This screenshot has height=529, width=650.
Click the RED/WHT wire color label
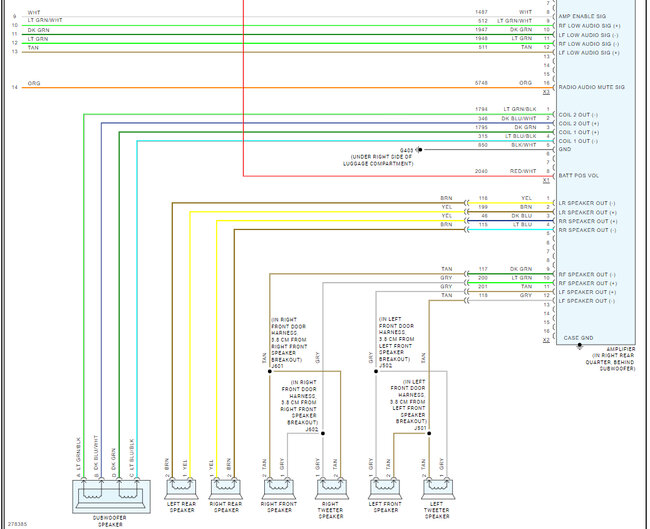[523, 171]
